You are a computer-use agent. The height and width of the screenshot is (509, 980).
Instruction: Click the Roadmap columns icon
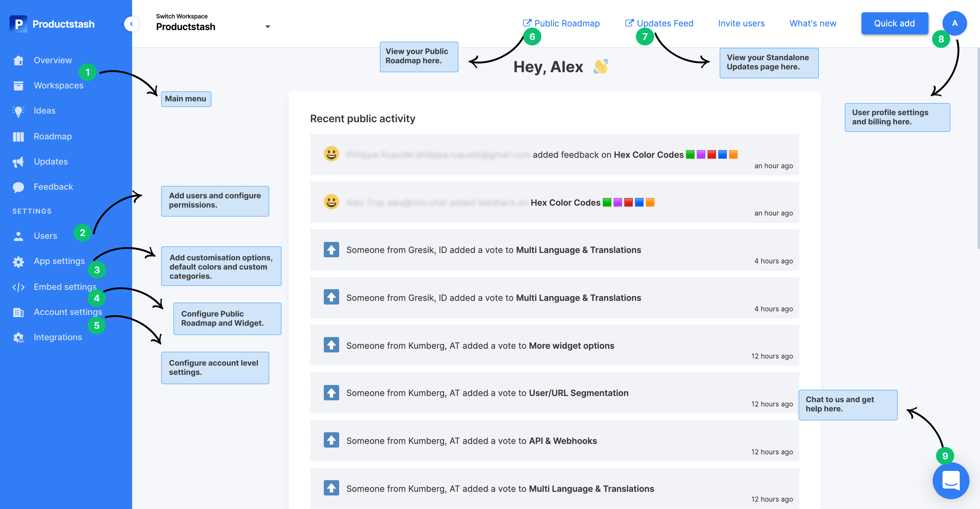[x=18, y=137]
